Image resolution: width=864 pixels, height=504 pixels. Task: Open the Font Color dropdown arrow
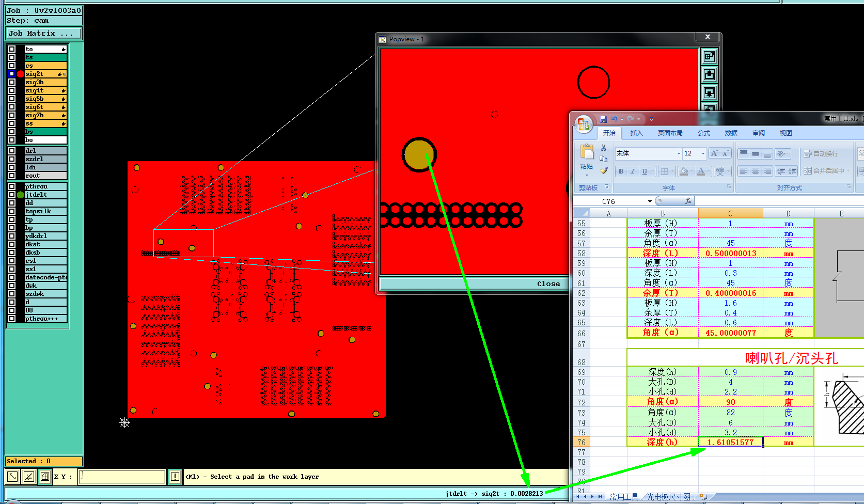[x=709, y=171]
